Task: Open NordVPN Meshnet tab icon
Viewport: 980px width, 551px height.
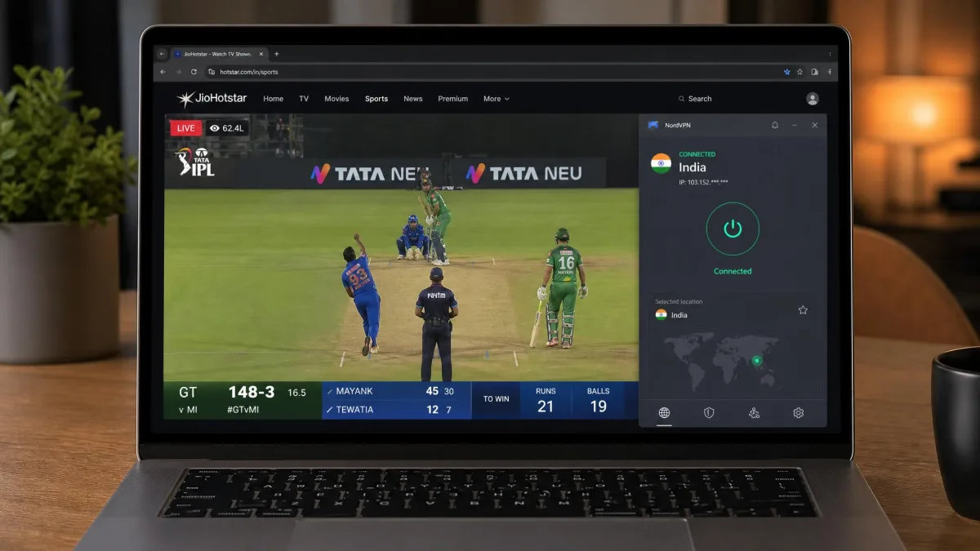Action: pyautogui.click(x=754, y=413)
